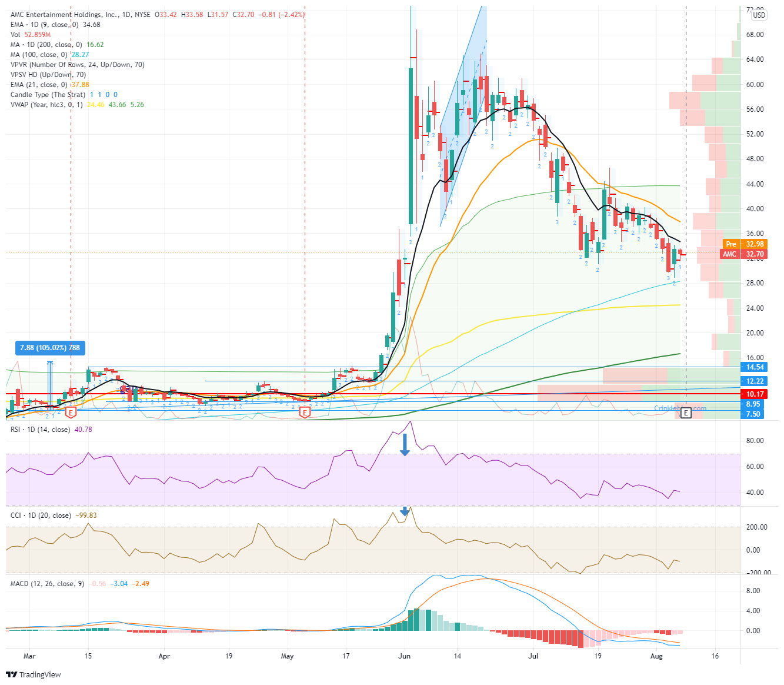Click the open value O33.42
Image resolution: width=784 pixels, height=685 pixels.
coord(166,15)
